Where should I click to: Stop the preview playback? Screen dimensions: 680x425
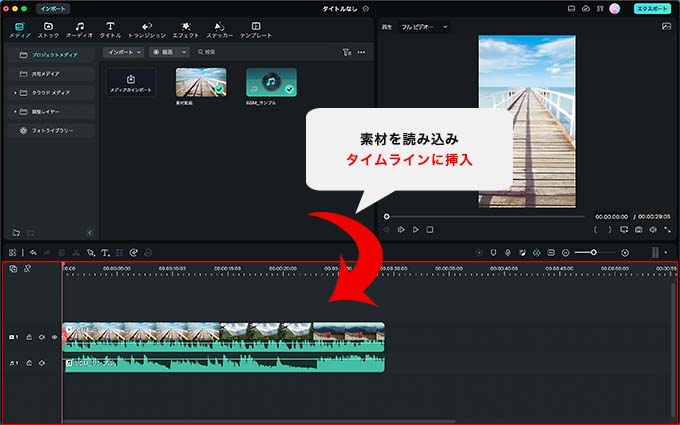[430, 230]
